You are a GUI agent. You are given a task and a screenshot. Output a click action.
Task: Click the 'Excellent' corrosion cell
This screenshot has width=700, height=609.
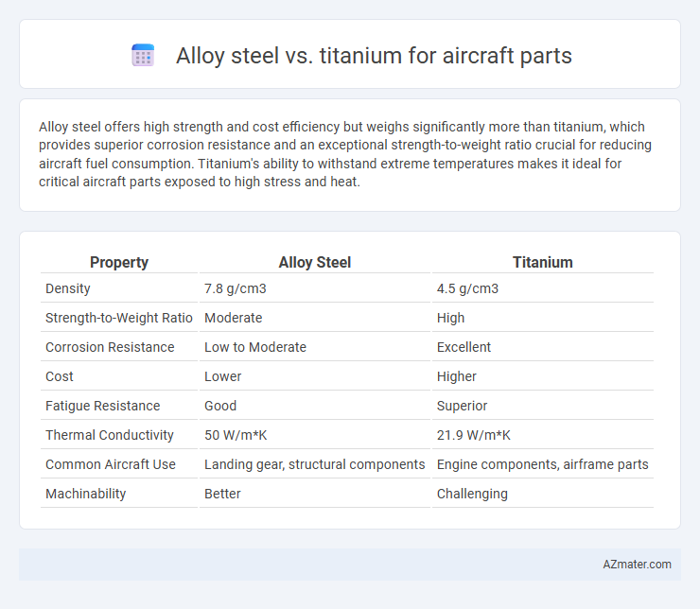click(x=464, y=347)
